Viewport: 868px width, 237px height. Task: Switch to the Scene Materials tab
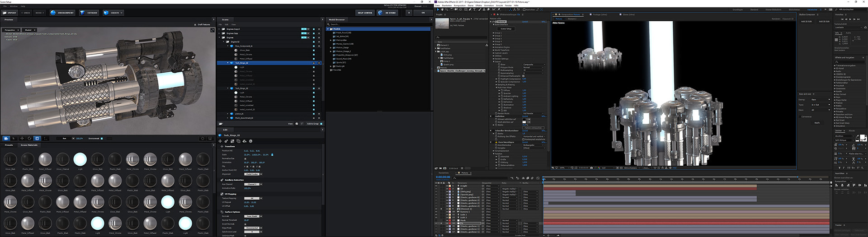pos(29,145)
